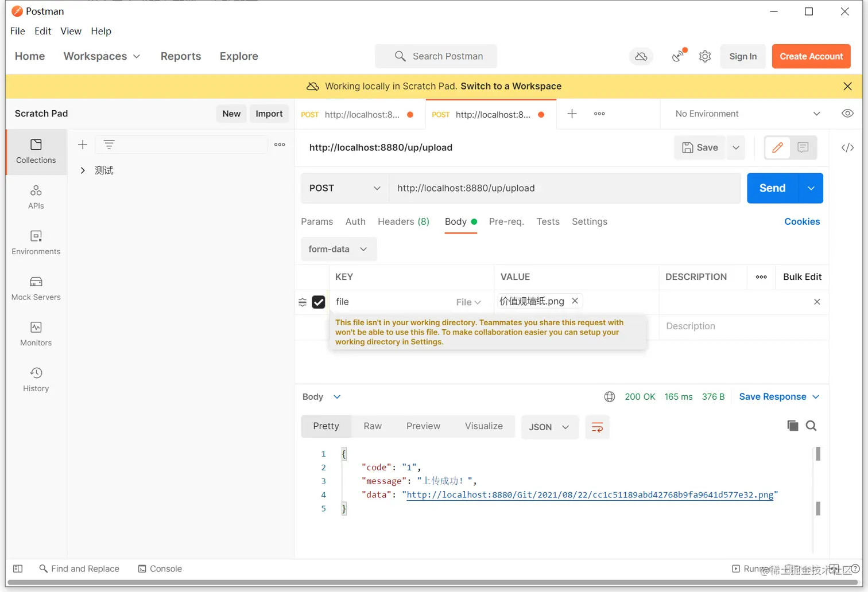Open the Edit menu
Viewport: 868px width, 592px height.
point(42,31)
